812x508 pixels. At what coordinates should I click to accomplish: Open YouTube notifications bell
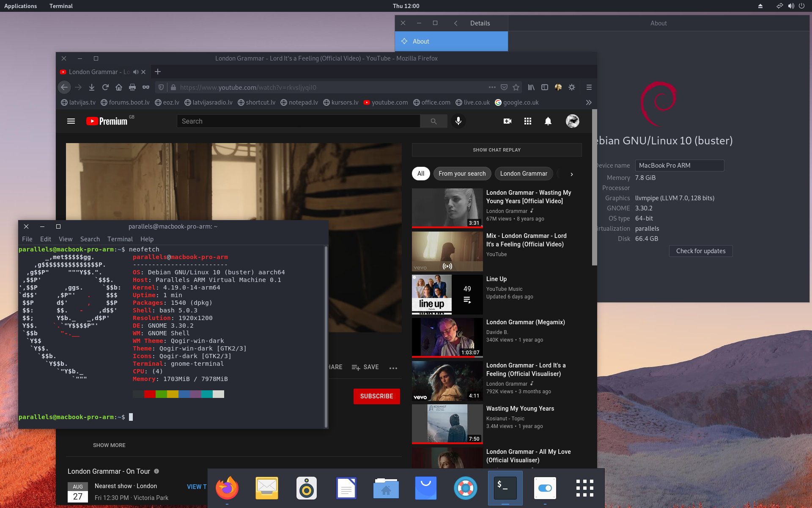(548, 121)
